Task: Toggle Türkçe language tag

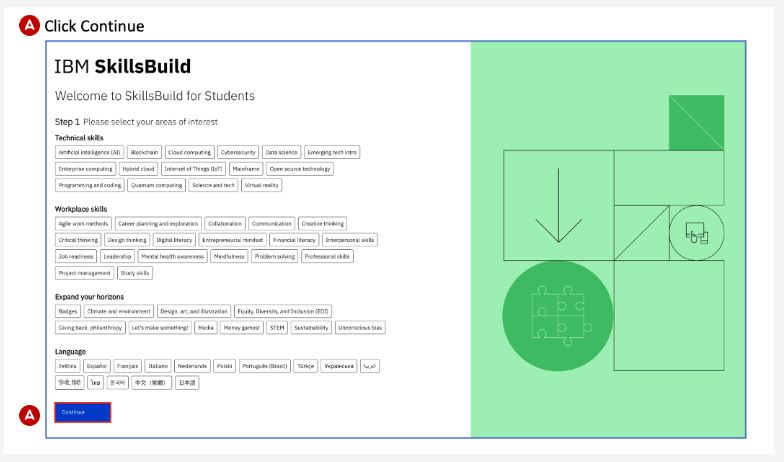Action: (306, 366)
